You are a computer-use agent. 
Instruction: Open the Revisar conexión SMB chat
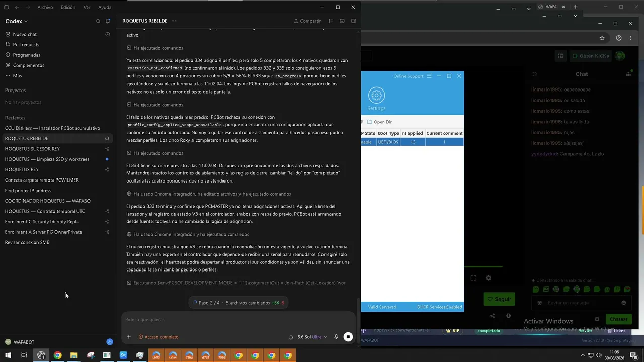pyautogui.click(x=27, y=242)
